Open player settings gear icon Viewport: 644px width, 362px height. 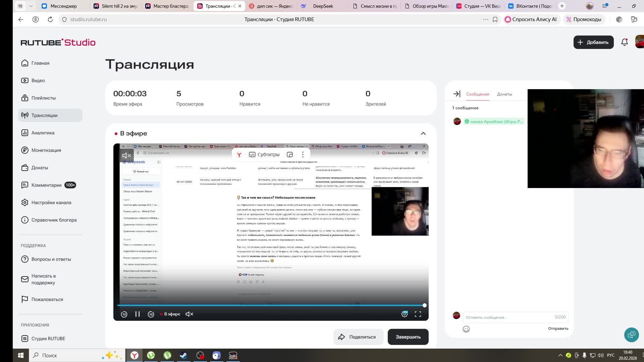pos(405,314)
